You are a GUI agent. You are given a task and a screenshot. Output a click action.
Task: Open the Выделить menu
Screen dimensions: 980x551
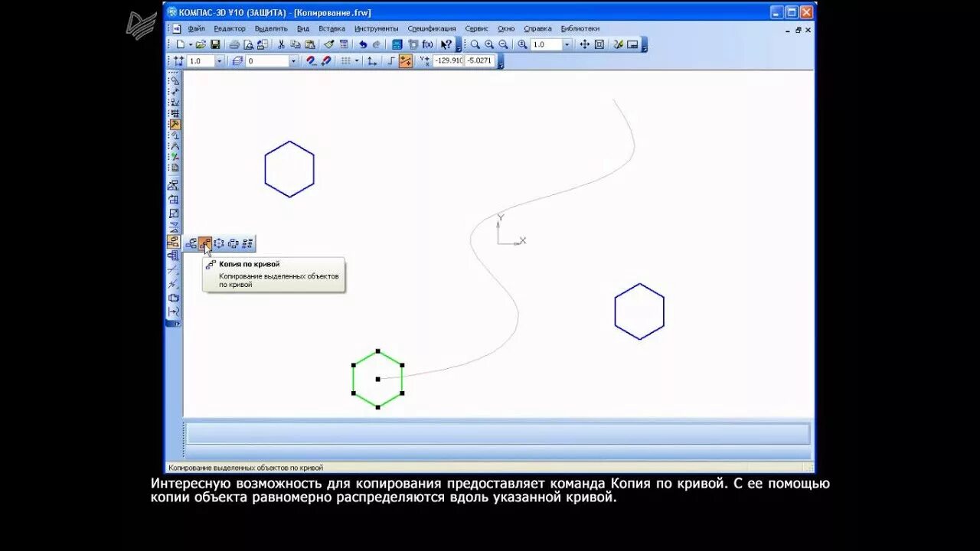271,28
